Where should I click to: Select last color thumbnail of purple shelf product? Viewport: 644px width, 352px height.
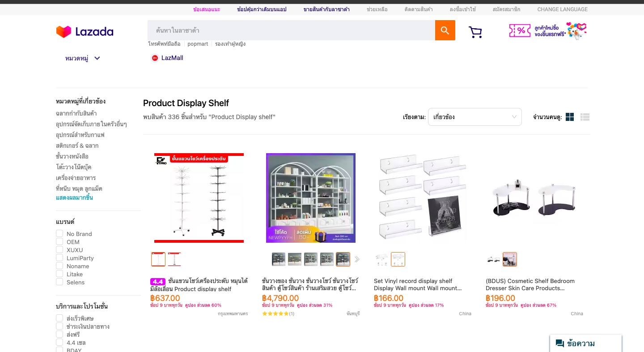pyautogui.click(x=343, y=259)
